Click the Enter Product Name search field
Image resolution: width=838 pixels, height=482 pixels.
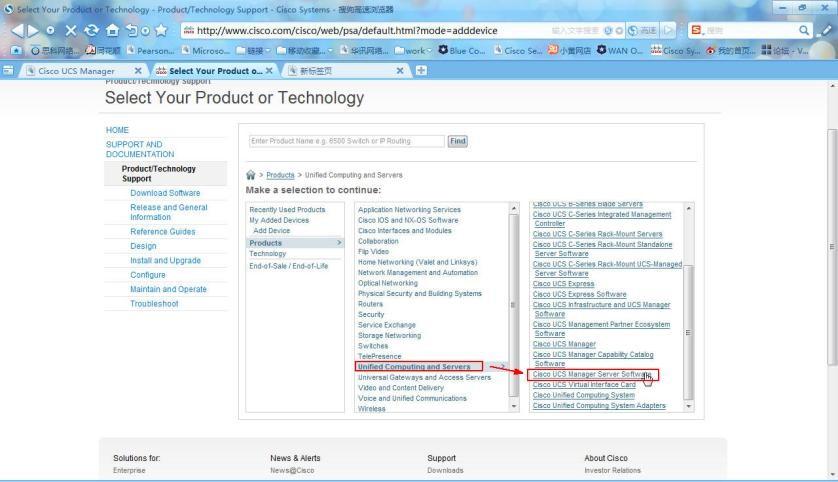click(x=346, y=141)
